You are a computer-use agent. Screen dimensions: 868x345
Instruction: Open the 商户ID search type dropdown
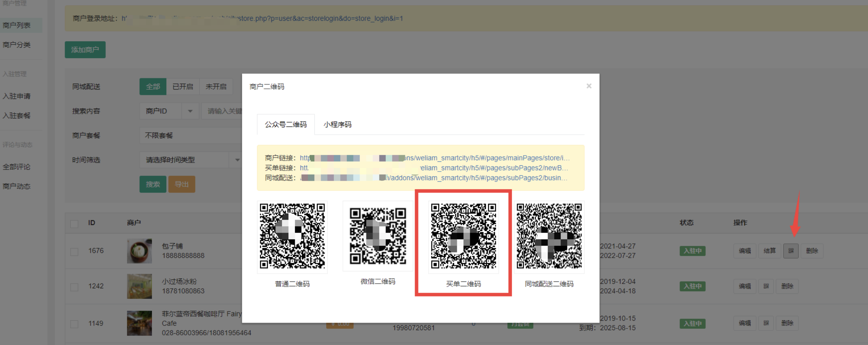(169, 111)
